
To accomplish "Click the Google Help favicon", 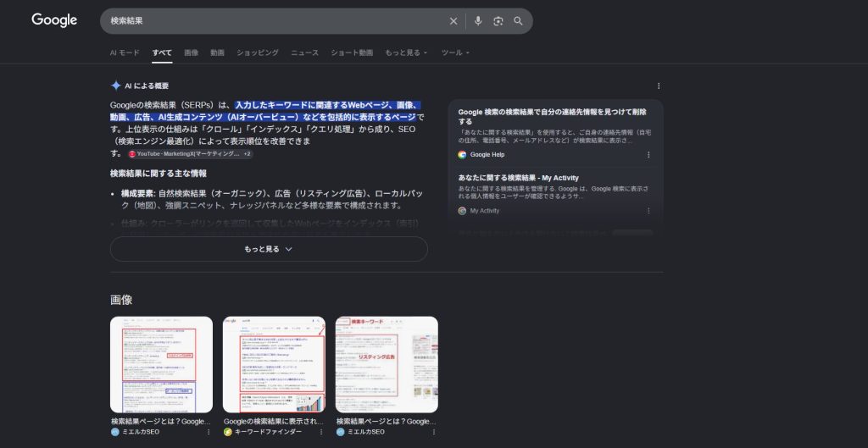I will (x=462, y=155).
